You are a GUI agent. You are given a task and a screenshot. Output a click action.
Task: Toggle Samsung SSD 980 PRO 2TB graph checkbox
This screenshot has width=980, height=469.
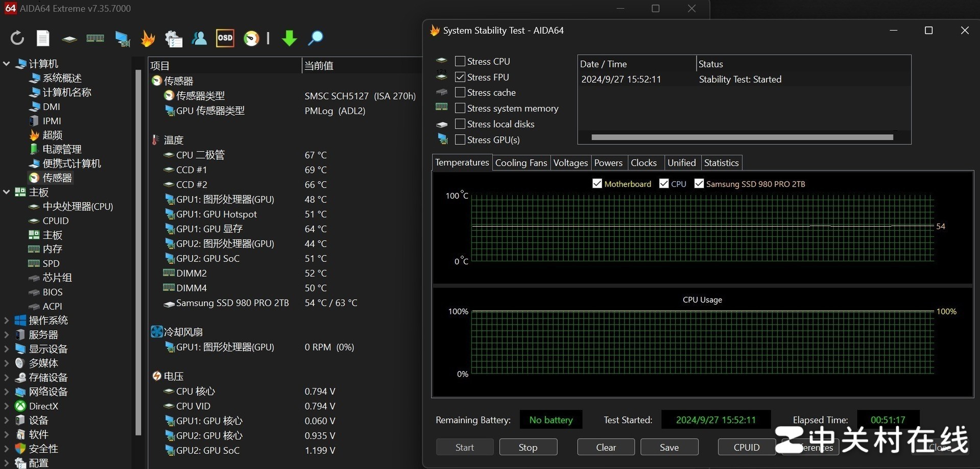tap(699, 184)
